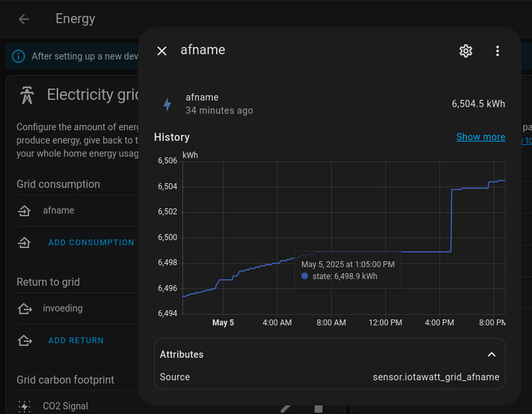Open the three-dot overflow menu
The image size is (532, 414).
click(497, 51)
